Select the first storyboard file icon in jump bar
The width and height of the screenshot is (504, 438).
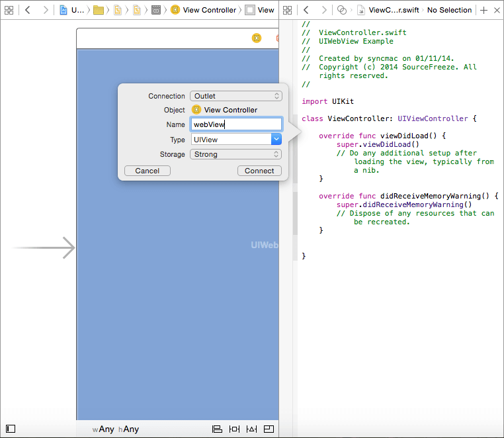click(118, 11)
